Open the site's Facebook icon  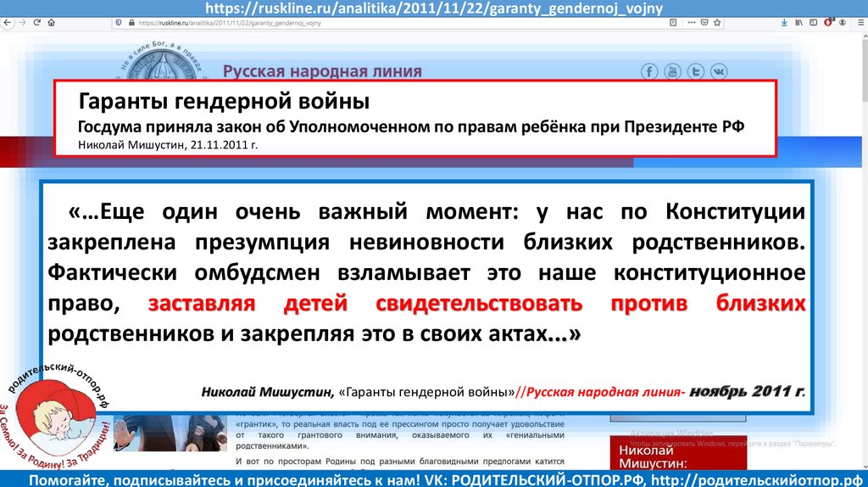pos(649,71)
